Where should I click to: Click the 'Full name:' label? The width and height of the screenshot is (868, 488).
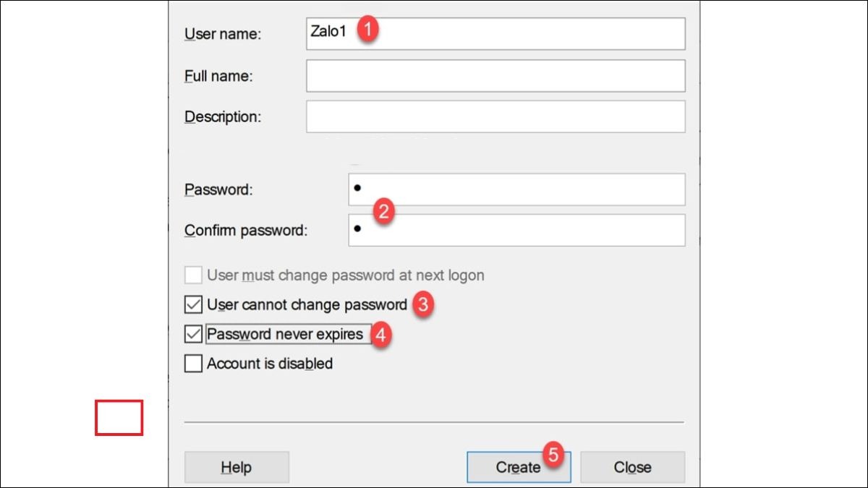[x=218, y=76]
